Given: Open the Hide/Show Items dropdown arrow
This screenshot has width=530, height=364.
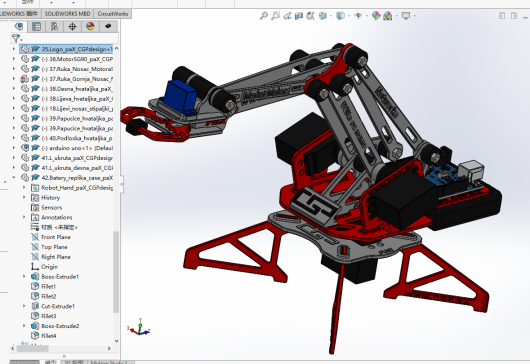Looking at the screenshot, I should [x=367, y=16].
